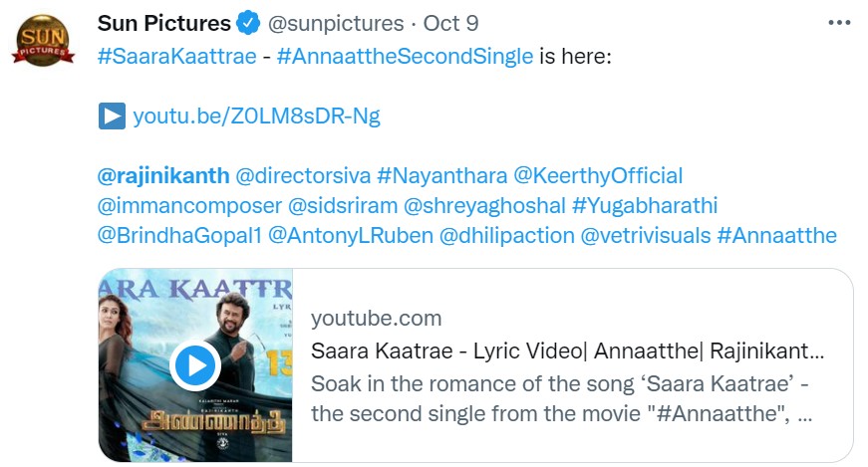Image resolution: width=868 pixels, height=467 pixels.
Task: Open the Saara Kaatrae Lyric Video card title
Action: 567,351
